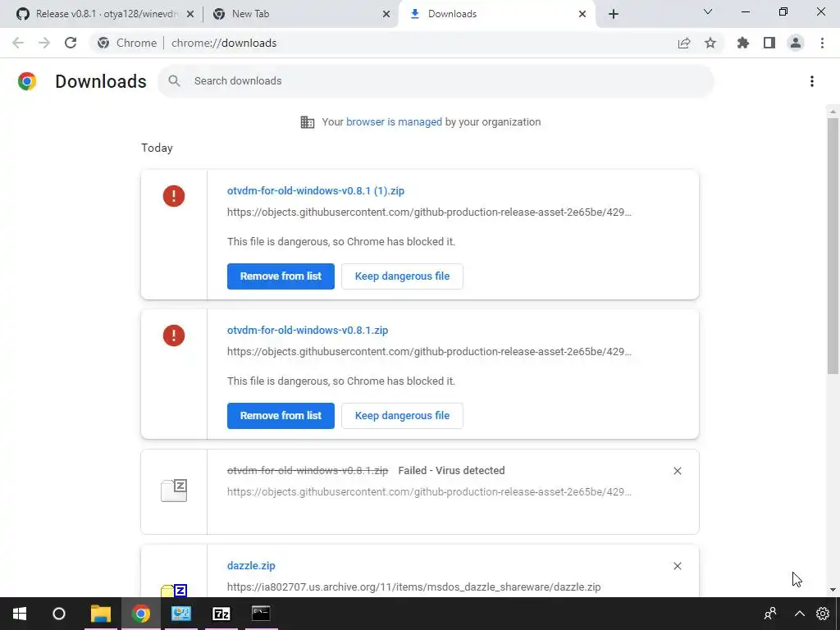Open the second otvdm-for-old-windows-v0.8.1.zip link

(308, 330)
